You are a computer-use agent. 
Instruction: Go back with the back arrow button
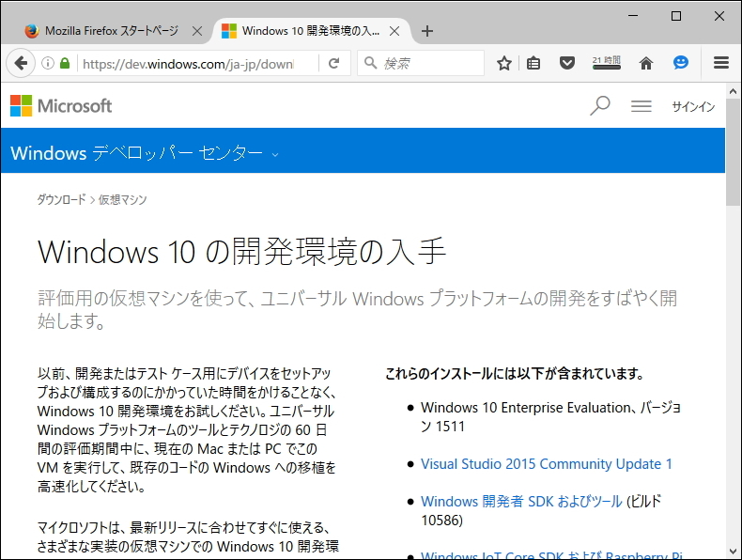coord(21,63)
